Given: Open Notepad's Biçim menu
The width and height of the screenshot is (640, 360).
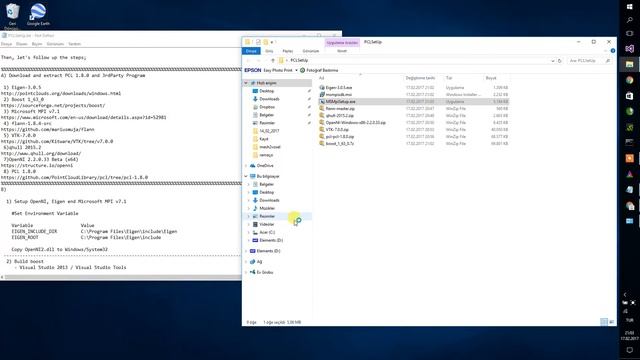Looking at the screenshot, I should [37, 44].
